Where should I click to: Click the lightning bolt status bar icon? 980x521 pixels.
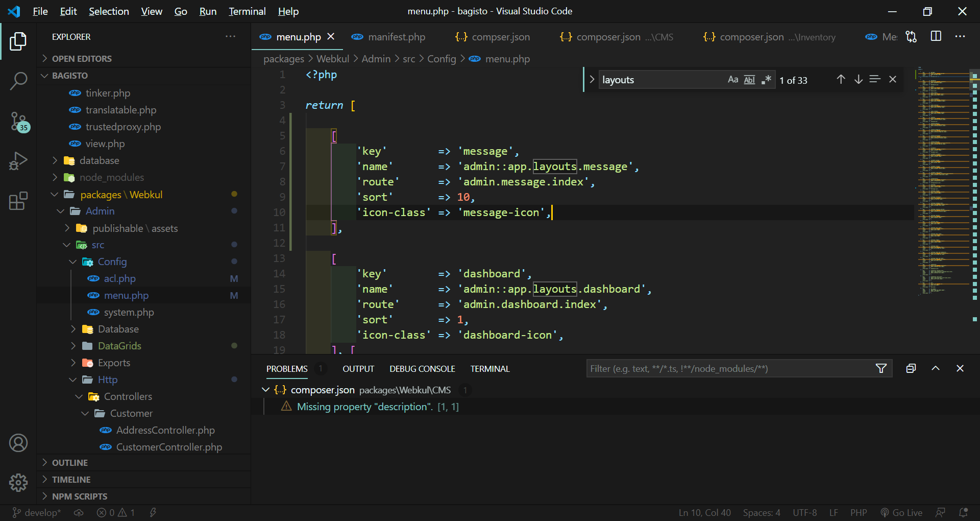(x=153, y=513)
